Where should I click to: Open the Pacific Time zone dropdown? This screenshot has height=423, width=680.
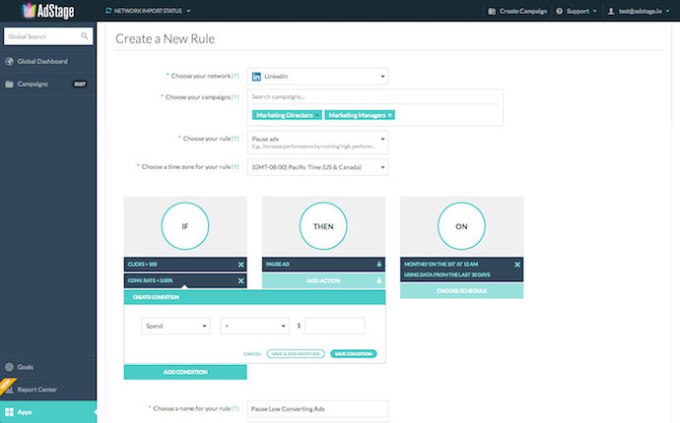tap(317, 167)
